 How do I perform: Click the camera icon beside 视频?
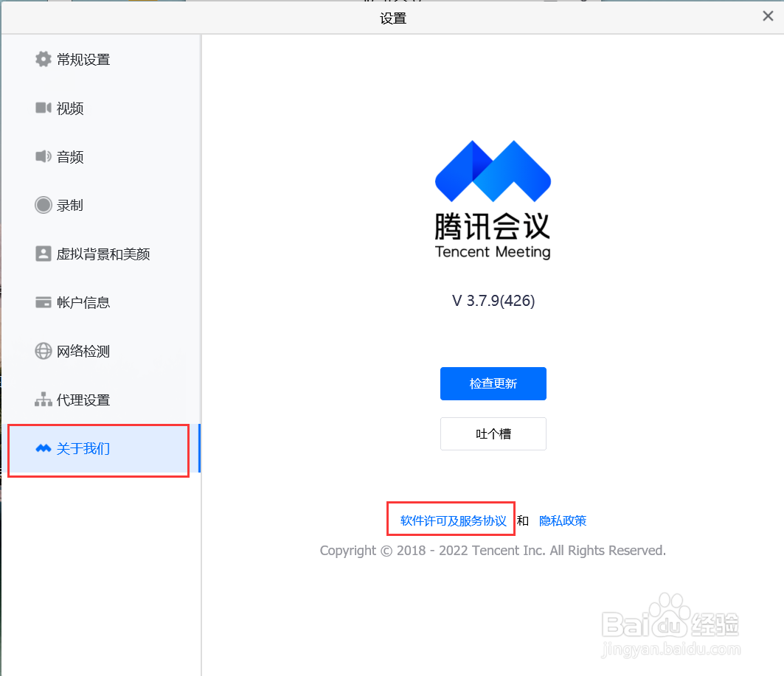point(43,108)
